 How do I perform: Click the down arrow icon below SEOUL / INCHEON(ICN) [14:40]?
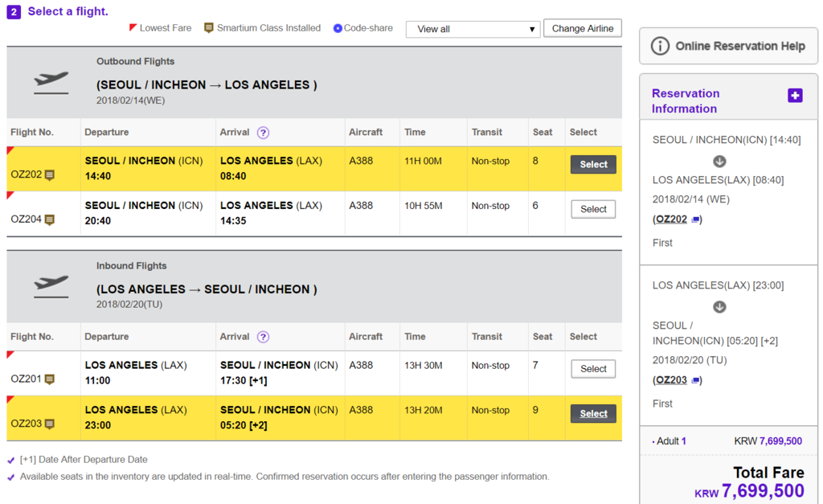[x=719, y=162]
